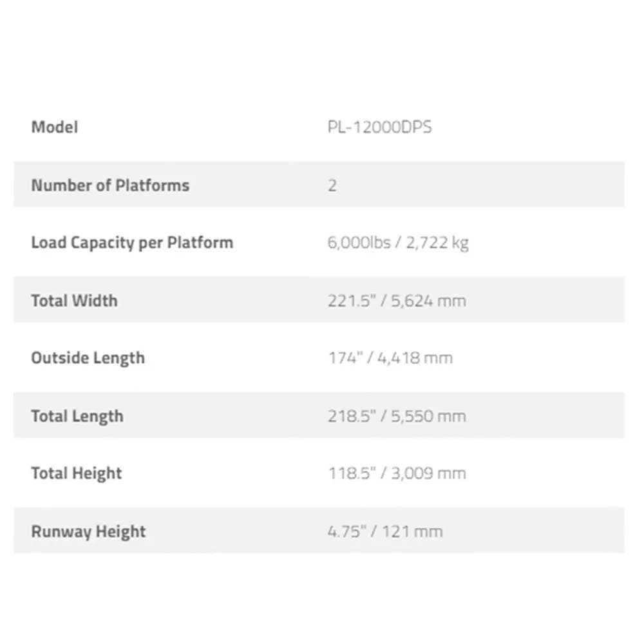Click the Total Width label
The width and height of the screenshot is (644, 644).
point(74,300)
